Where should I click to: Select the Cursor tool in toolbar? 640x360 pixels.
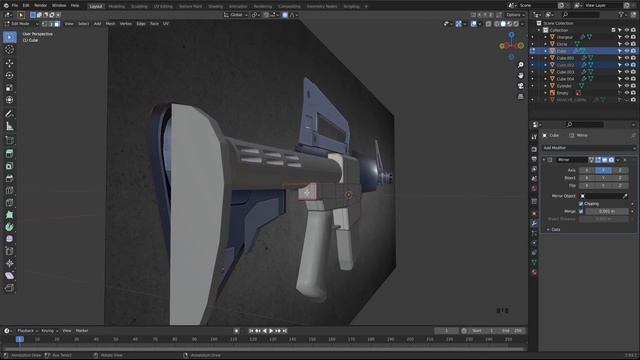pos(9,49)
